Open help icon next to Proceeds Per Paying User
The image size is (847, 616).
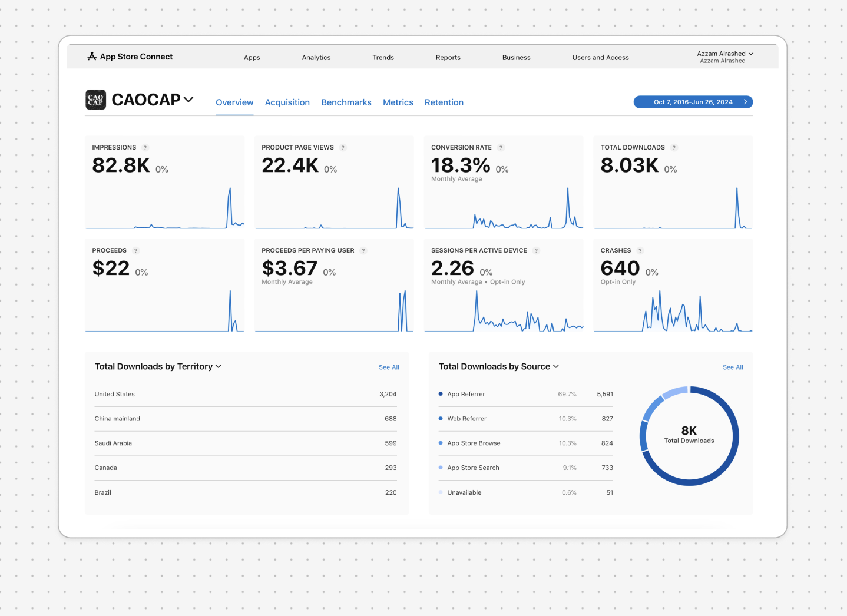[x=363, y=251]
